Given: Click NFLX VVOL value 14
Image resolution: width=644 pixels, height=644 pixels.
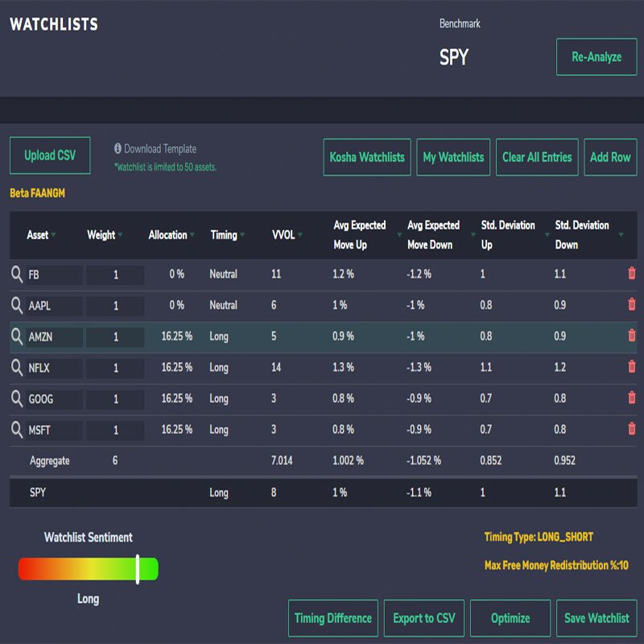Looking at the screenshot, I should [276, 367].
